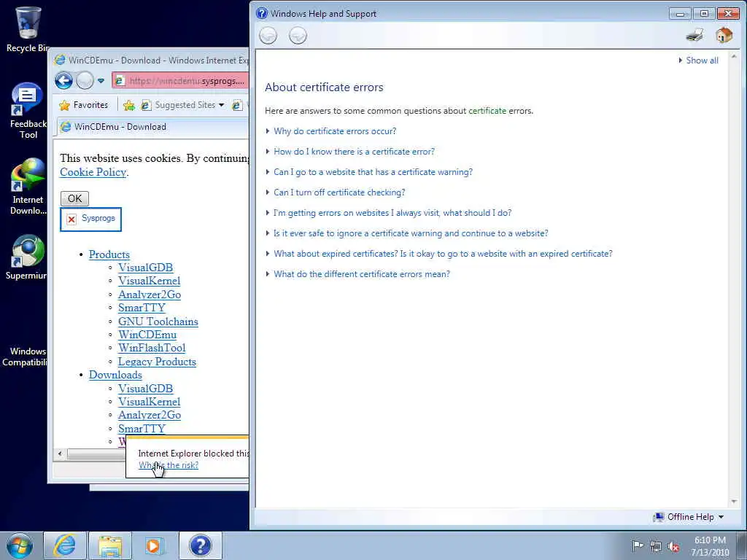
Task: Click the Help forward arrow button
Action: (x=298, y=36)
